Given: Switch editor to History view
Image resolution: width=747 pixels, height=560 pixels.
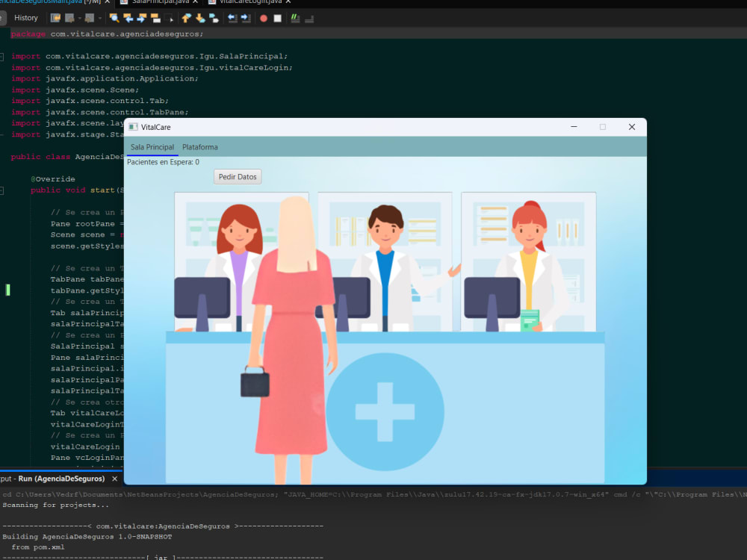Looking at the screenshot, I should coord(25,17).
